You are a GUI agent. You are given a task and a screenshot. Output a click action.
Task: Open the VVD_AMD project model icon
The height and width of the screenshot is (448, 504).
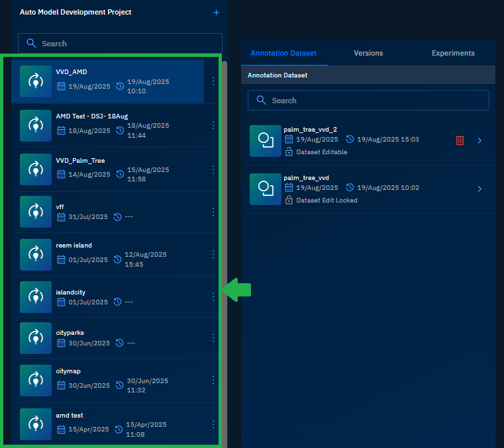coord(36,81)
